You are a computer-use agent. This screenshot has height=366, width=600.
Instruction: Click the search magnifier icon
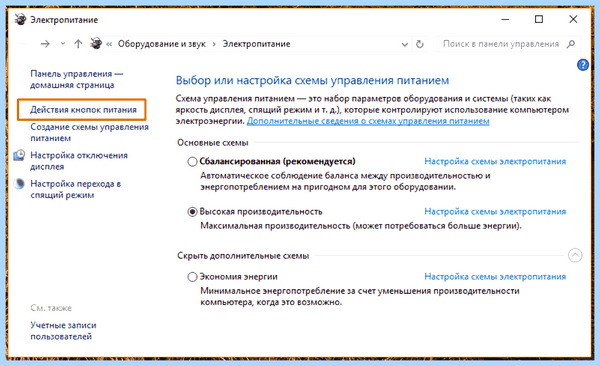(571, 44)
